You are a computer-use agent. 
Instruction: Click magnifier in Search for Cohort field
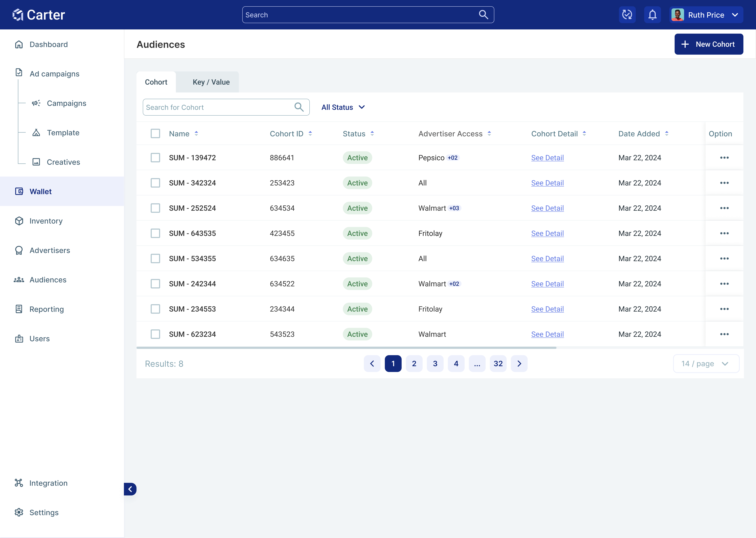pos(299,107)
